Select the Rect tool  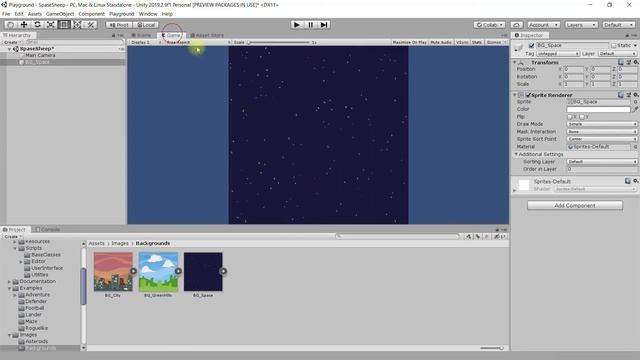64,25
